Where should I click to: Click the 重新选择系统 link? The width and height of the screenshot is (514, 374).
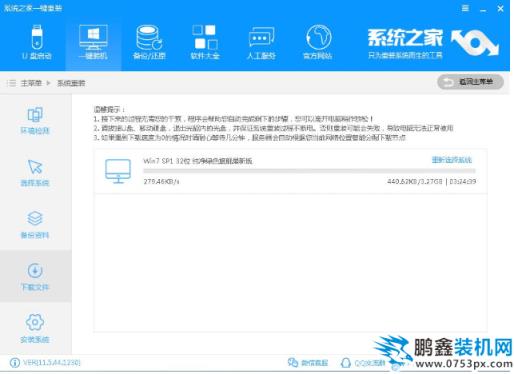(452, 160)
